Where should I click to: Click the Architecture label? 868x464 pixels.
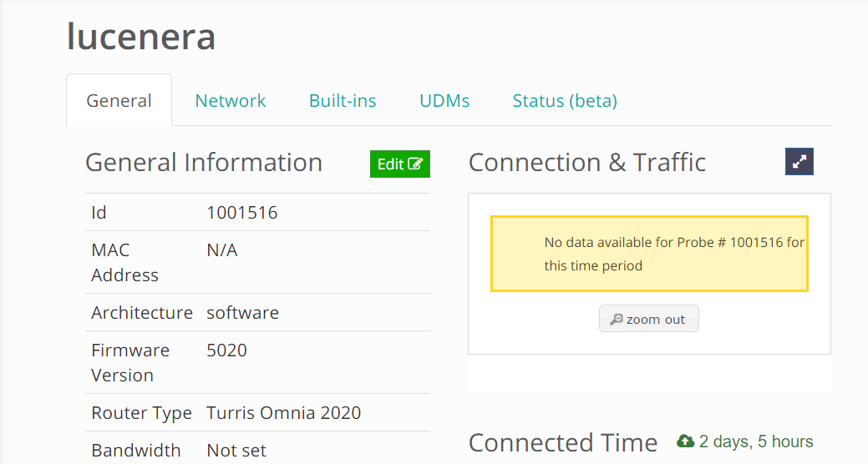(142, 312)
